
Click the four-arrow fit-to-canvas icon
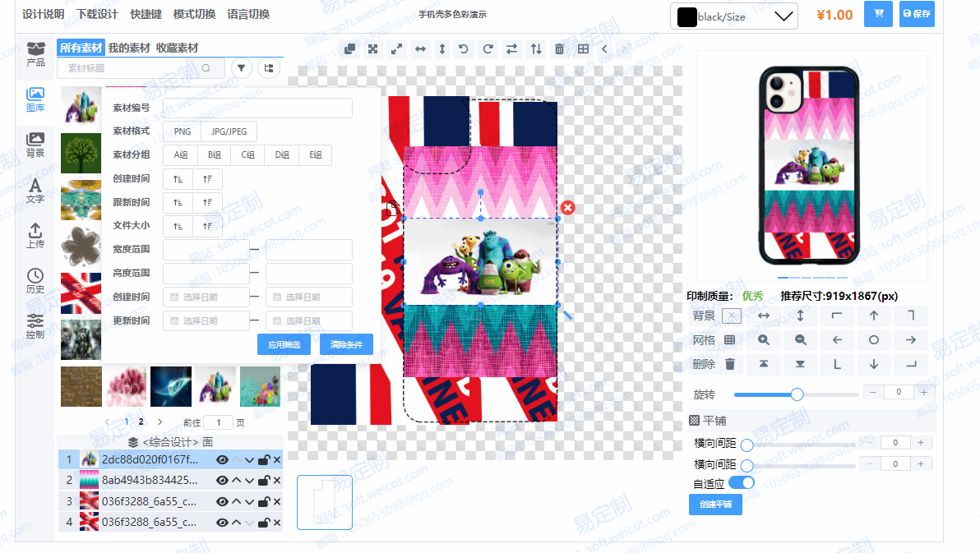click(x=373, y=48)
